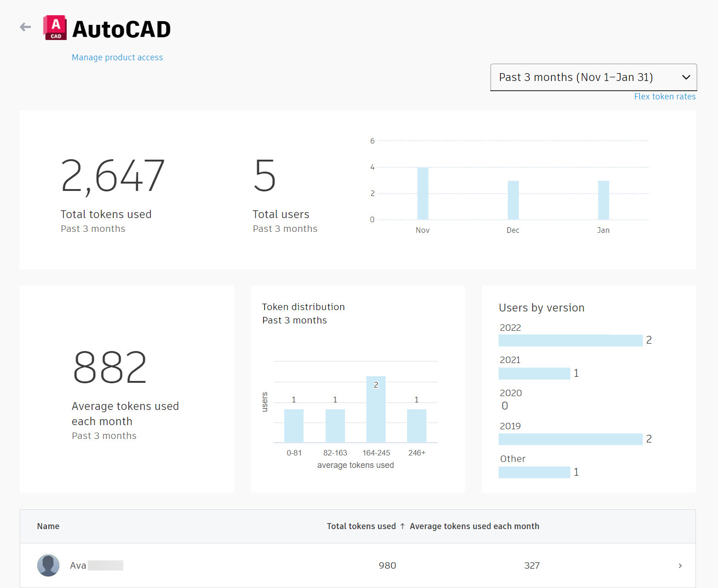Click the ascending sort arrow icon
This screenshot has height=588, width=718.
(x=402, y=526)
